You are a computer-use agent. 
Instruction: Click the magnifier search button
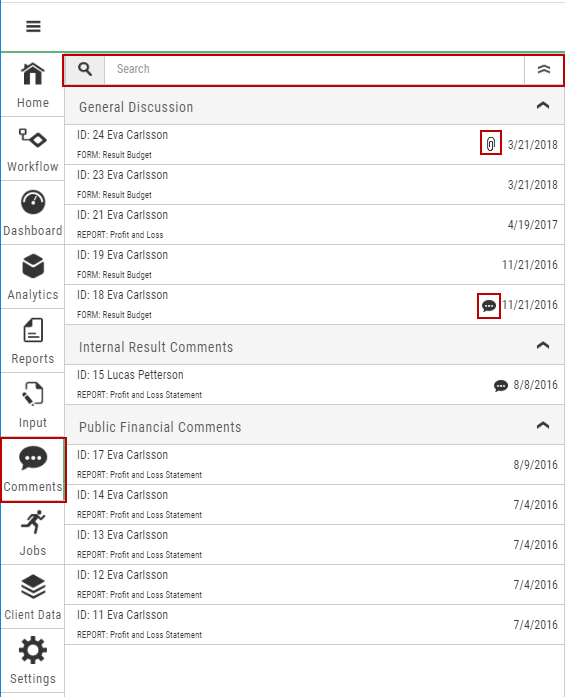(x=85, y=70)
